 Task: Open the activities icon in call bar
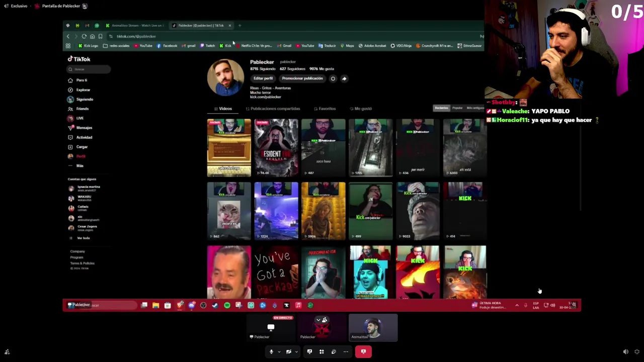coord(321,351)
